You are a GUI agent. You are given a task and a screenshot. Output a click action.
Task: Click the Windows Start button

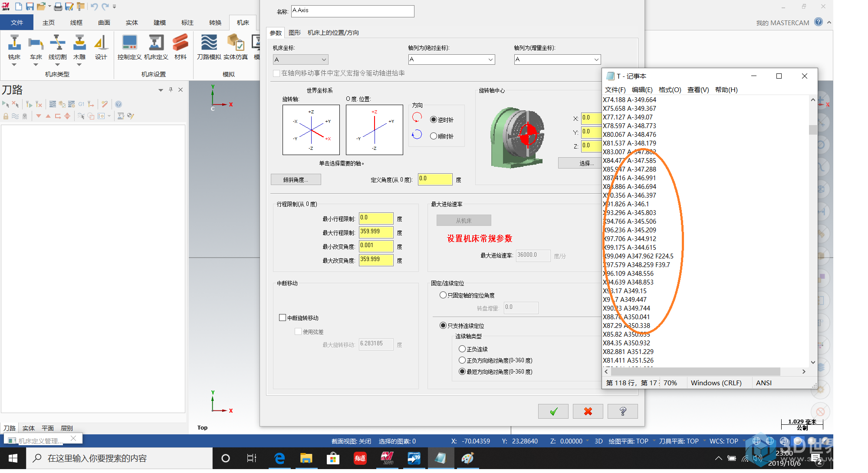click(x=13, y=458)
